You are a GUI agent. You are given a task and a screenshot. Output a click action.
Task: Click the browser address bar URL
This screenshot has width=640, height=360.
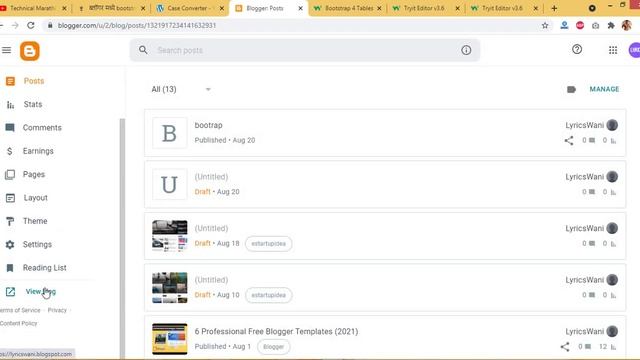point(137,25)
